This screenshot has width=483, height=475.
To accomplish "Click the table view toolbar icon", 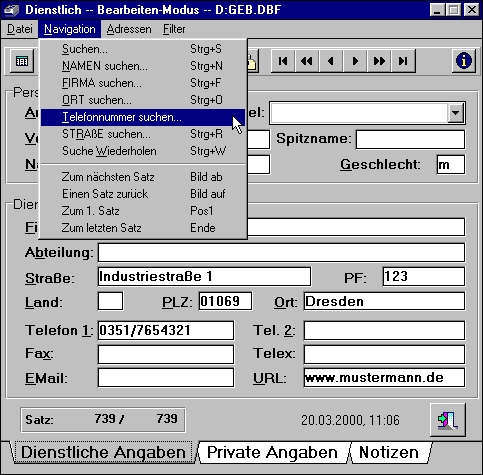I will (x=22, y=61).
